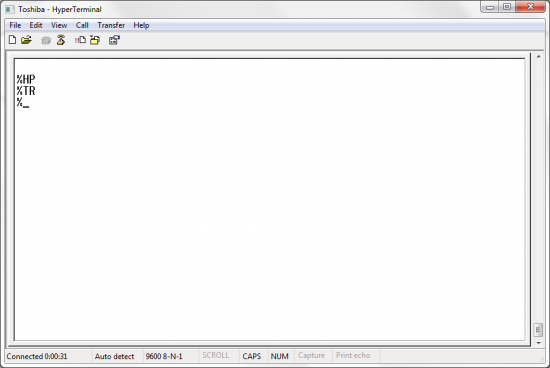Open an existing connection file icon
The image size is (550, 368).
26,40
